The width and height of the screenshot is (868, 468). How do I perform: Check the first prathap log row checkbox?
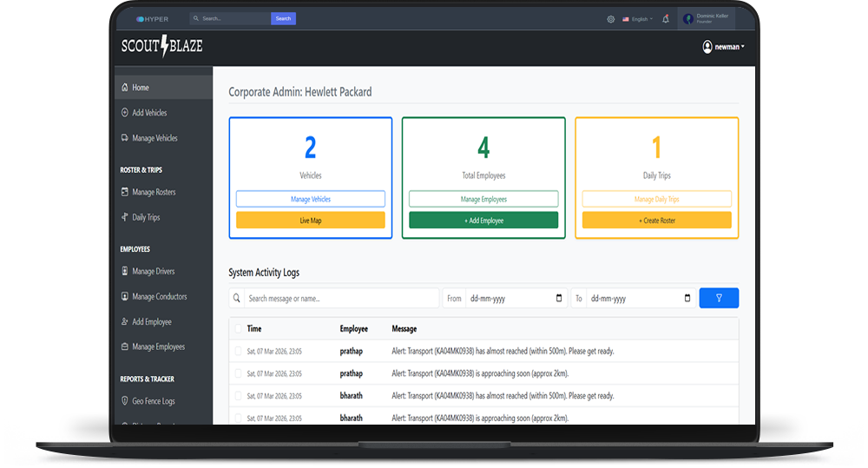[x=239, y=351]
